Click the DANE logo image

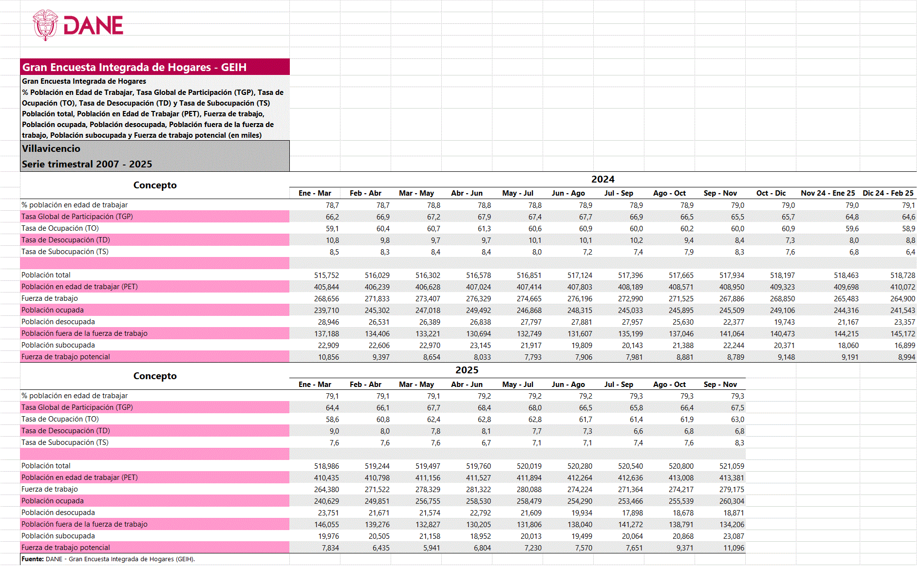[x=78, y=25]
